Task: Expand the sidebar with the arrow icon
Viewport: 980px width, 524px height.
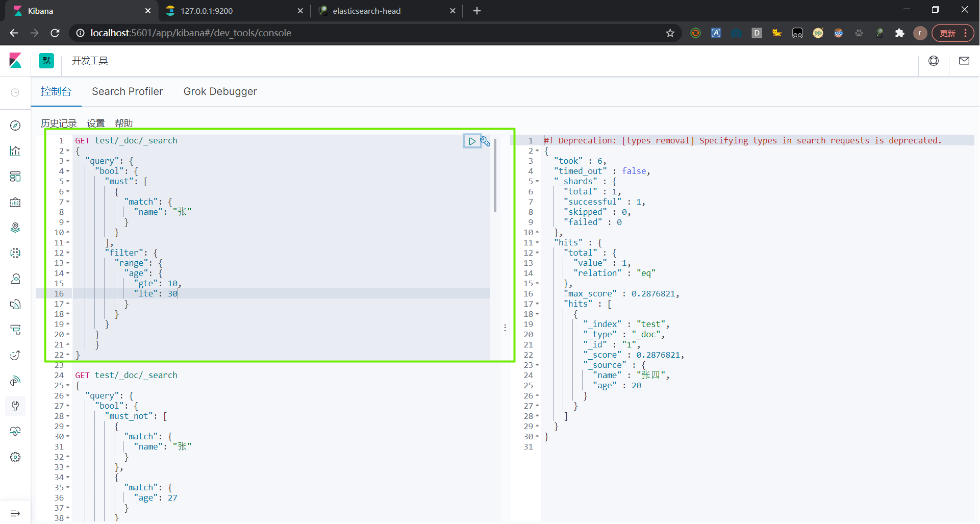Action: pyautogui.click(x=15, y=513)
